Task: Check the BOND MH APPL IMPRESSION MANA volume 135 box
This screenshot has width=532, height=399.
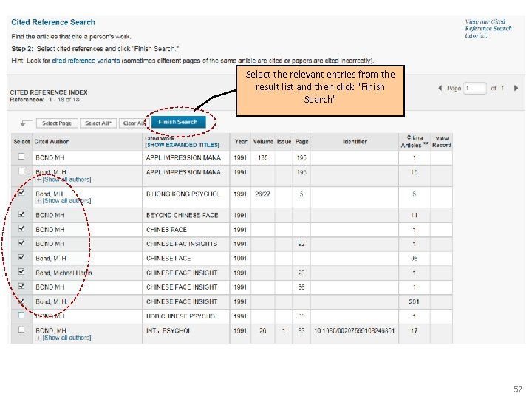Action: click(x=21, y=157)
